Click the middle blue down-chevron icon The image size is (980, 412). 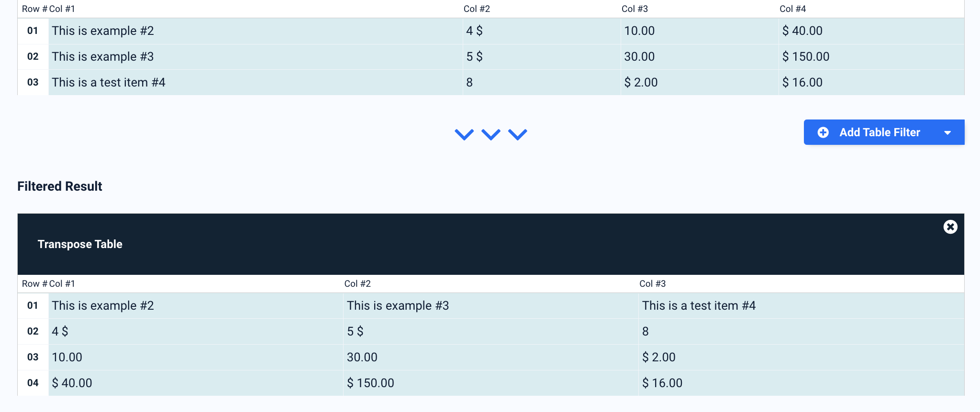[x=491, y=134]
